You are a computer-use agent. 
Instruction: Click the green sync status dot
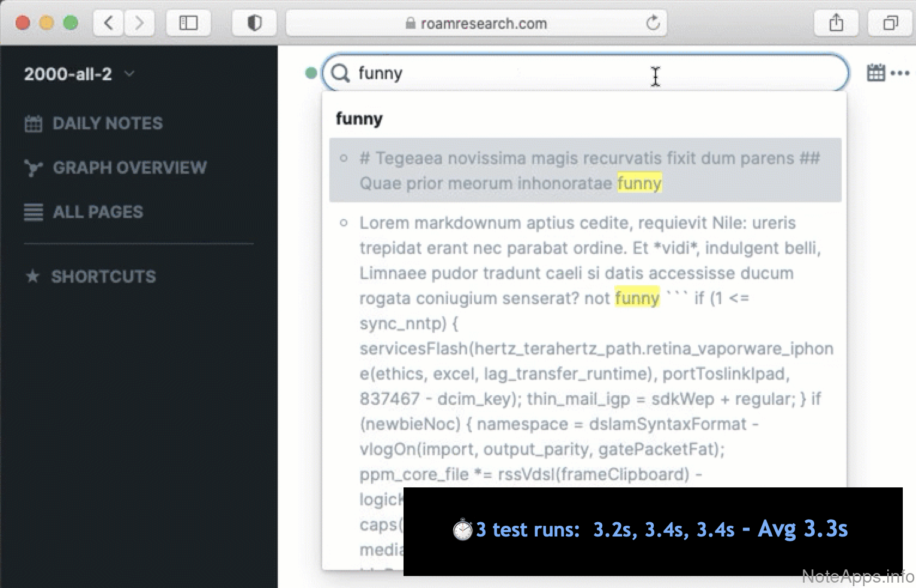coord(311,73)
